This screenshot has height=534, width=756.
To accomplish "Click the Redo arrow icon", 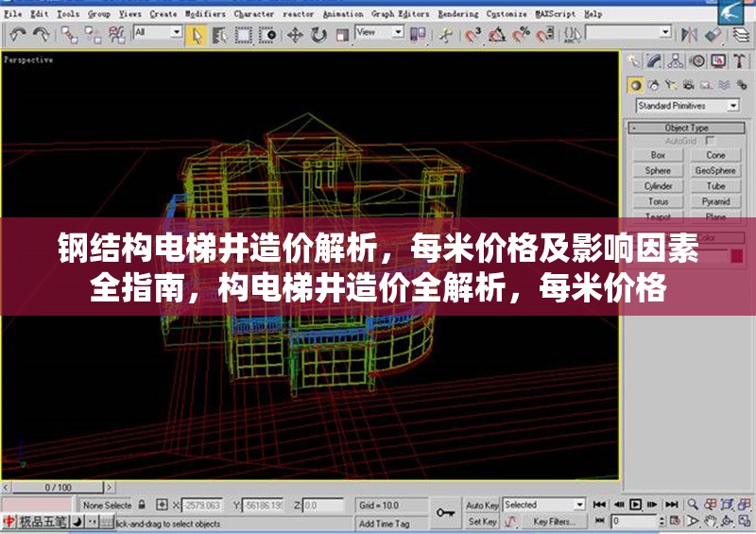I will 41,35.
